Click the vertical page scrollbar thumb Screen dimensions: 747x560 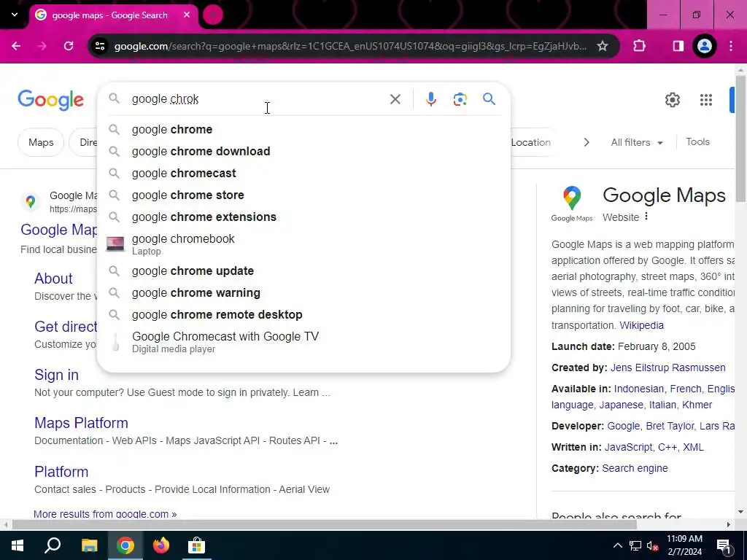(x=740, y=138)
